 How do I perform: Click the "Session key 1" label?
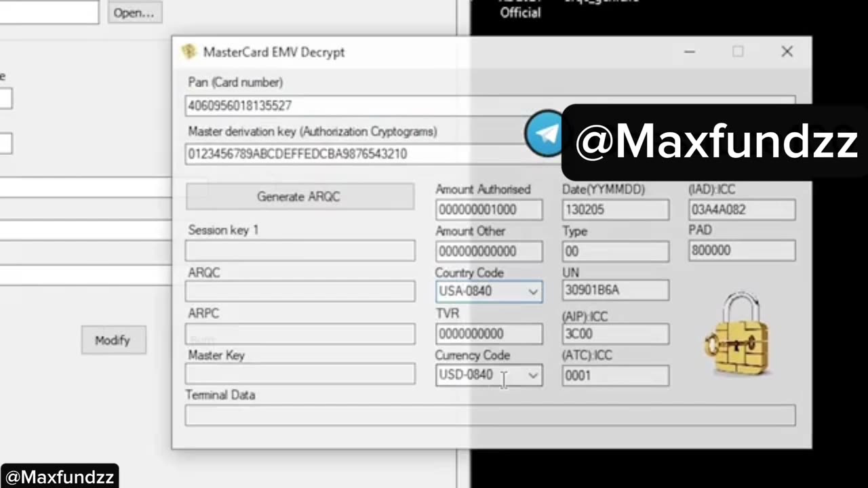223,230
